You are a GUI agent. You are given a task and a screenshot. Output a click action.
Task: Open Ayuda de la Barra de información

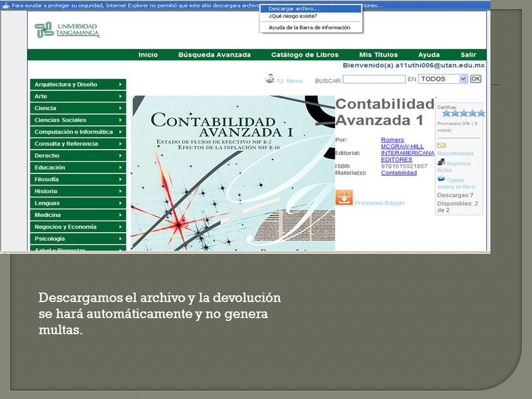pos(311,28)
